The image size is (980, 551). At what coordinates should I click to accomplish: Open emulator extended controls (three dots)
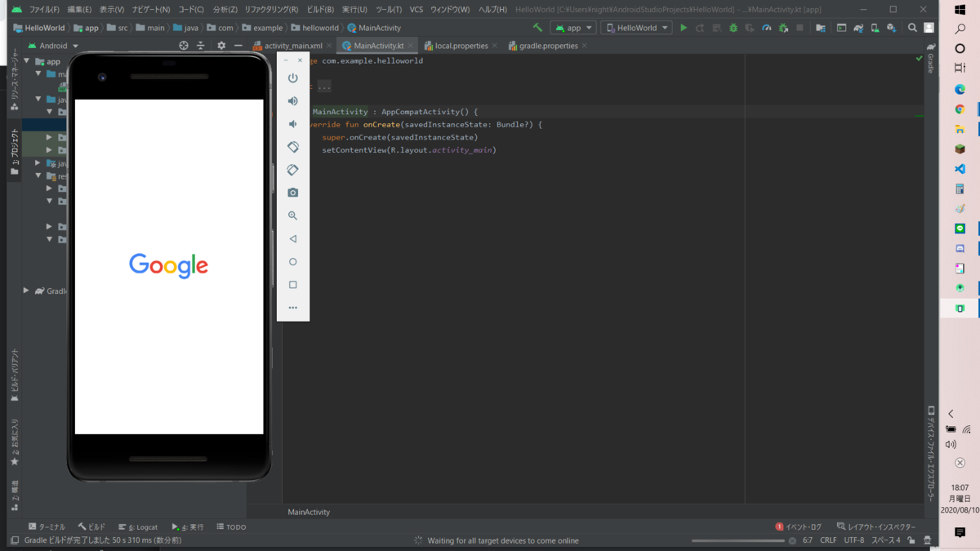(x=292, y=308)
